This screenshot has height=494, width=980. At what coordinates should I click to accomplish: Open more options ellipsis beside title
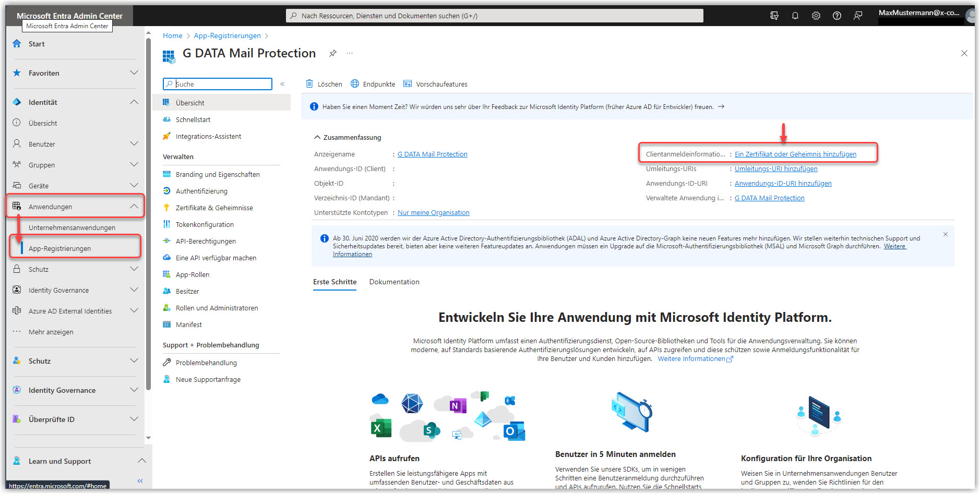pos(350,53)
